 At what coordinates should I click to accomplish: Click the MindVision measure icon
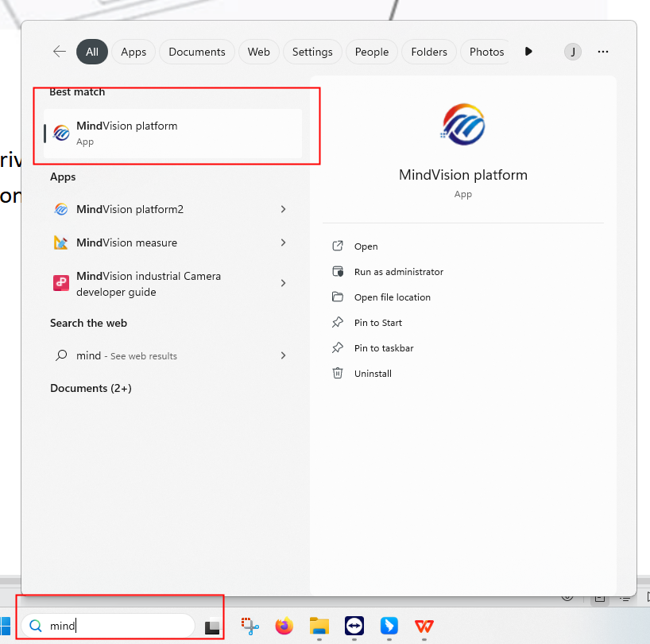click(x=61, y=242)
